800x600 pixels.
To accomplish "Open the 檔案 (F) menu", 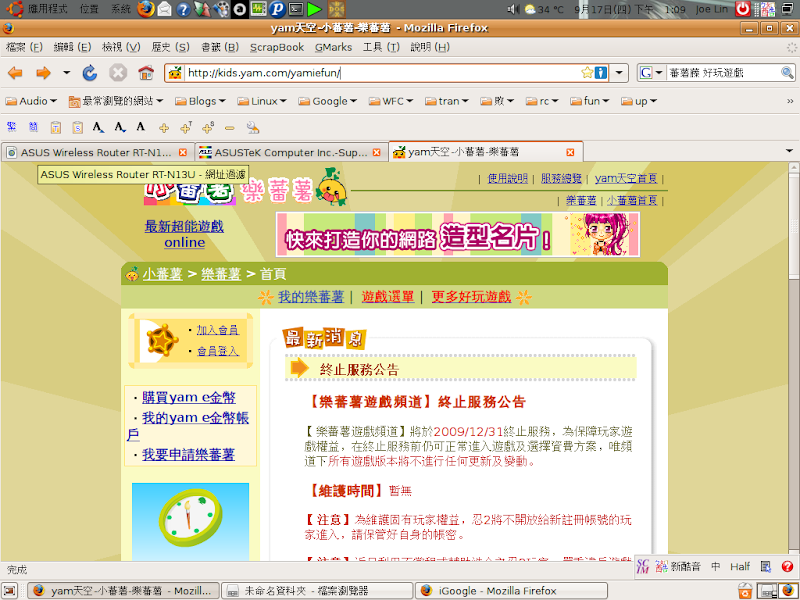I will pyautogui.click(x=24, y=47).
